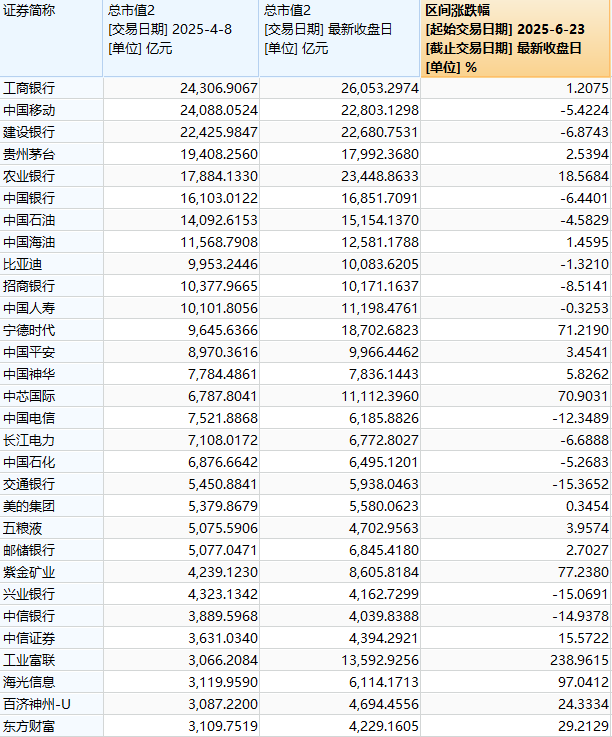The image size is (612, 737).
Task: Select the 中信银行 row label
Action: pos(29,616)
